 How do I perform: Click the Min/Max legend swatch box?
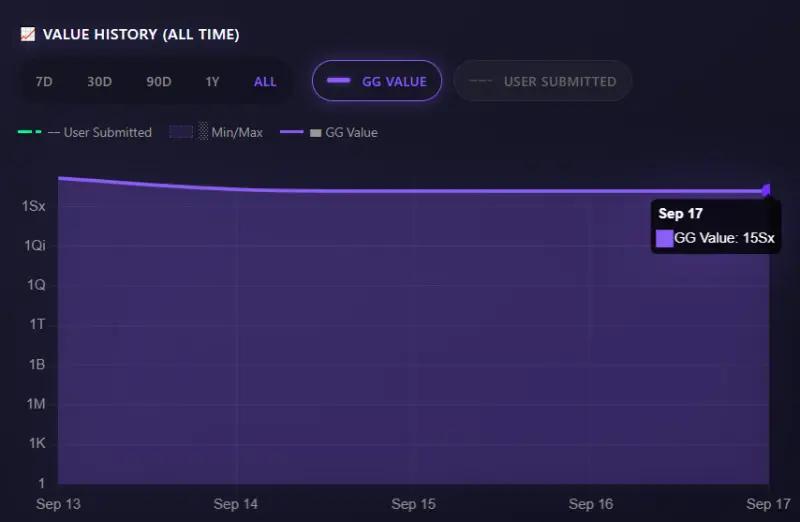coord(181,132)
